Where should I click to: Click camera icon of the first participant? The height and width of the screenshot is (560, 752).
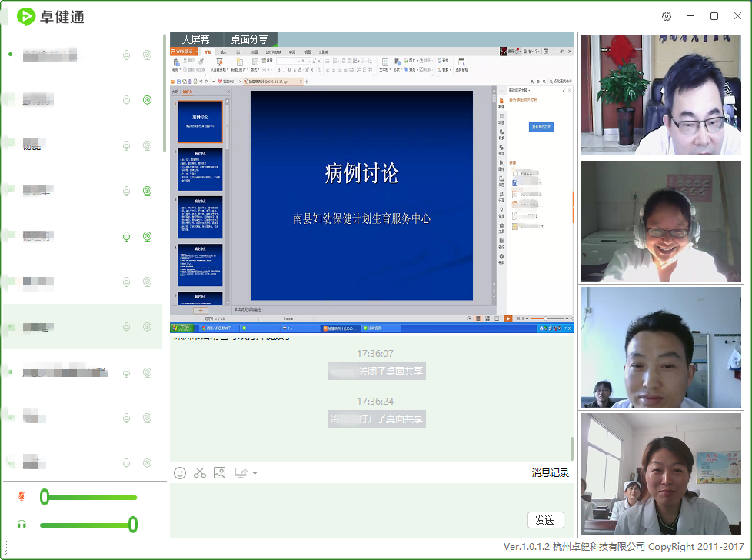click(x=147, y=55)
